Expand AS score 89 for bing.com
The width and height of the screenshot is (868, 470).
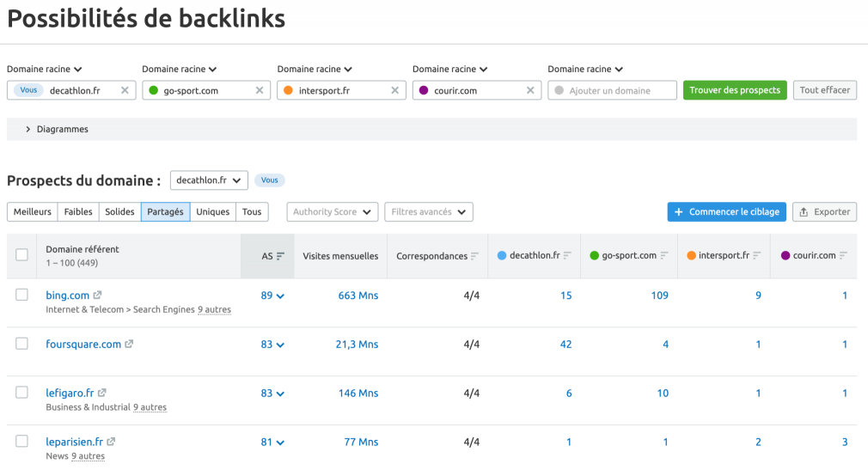pyautogui.click(x=272, y=296)
